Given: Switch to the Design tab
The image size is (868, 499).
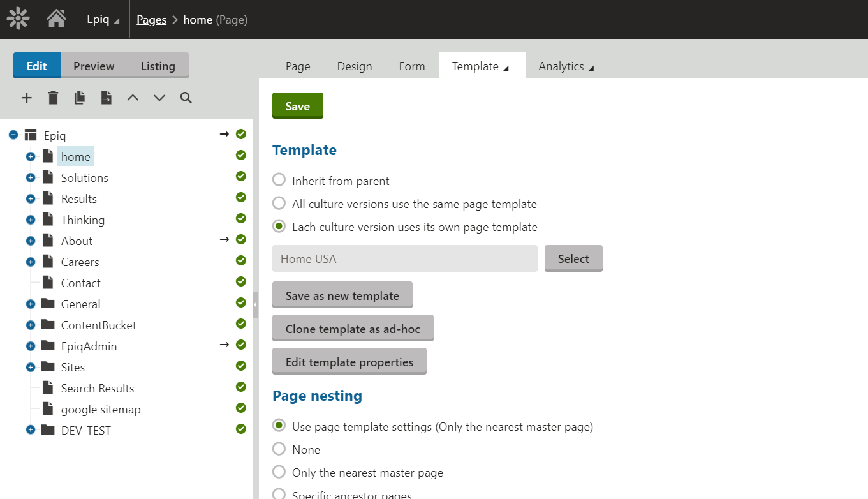Looking at the screenshot, I should (x=354, y=66).
